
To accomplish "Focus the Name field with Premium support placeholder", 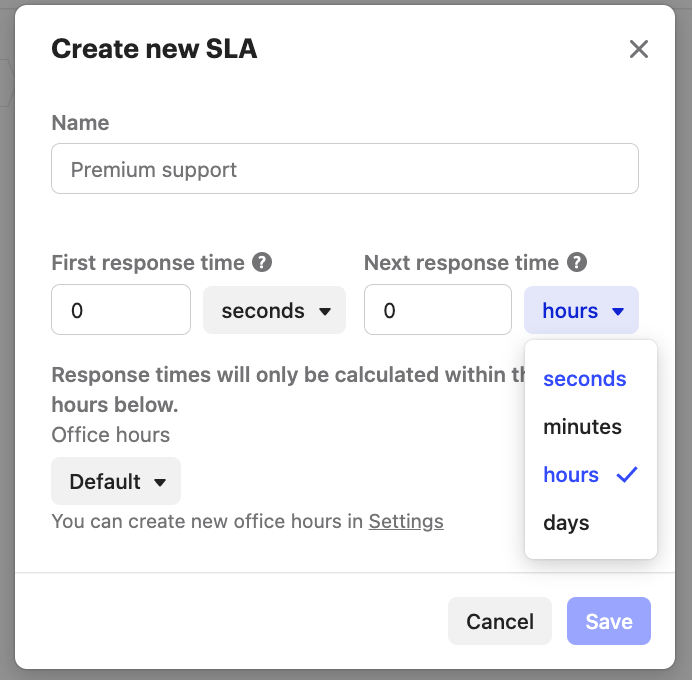I will [x=345, y=169].
